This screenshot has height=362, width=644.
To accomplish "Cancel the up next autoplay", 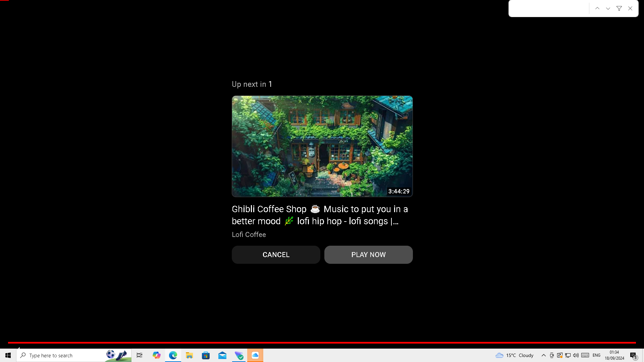I will [276, 255].
